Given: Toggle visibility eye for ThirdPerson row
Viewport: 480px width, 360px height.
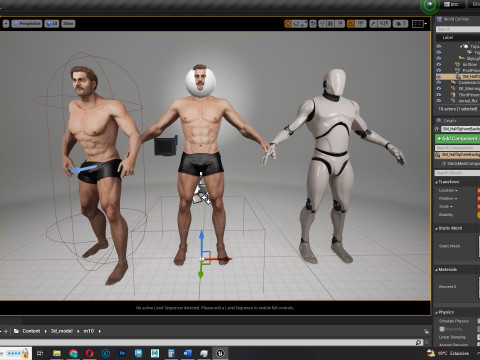Looking at the screenshot, I should tap(439, 94).
